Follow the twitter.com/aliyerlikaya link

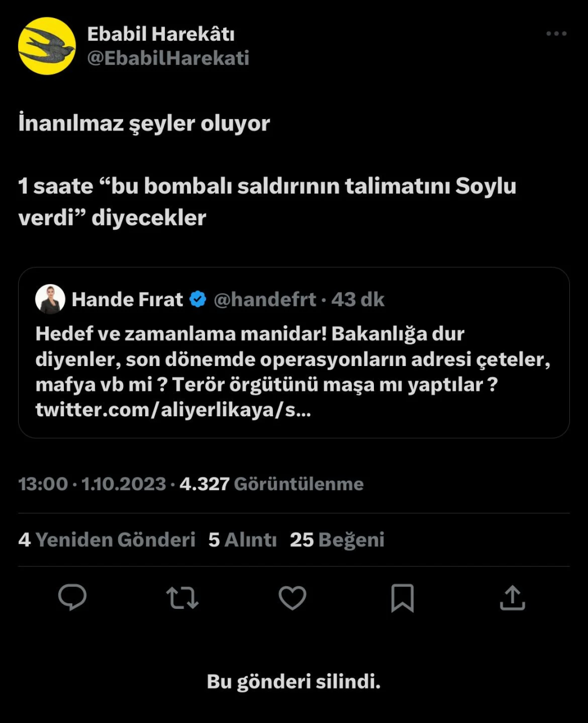(173, 410)
